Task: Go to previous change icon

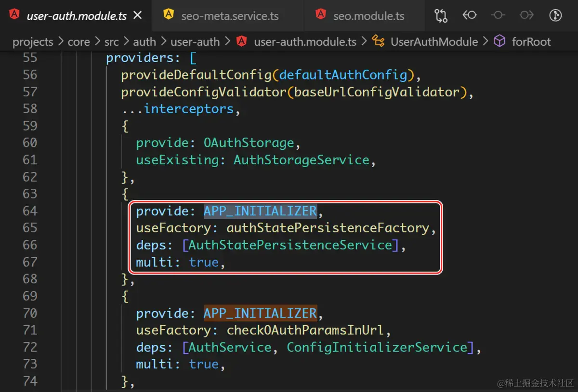Action: 470,15
